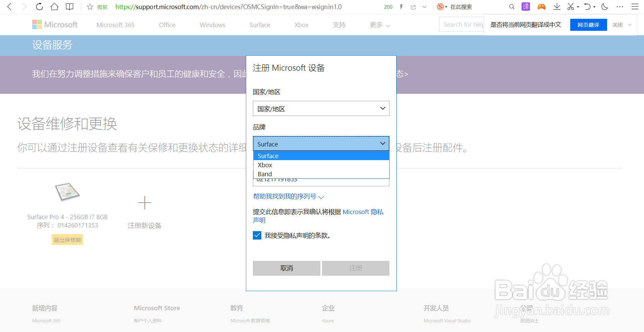644x332 pixels.
Task: Click the 网页翻译 button
Action: [588, 25]
